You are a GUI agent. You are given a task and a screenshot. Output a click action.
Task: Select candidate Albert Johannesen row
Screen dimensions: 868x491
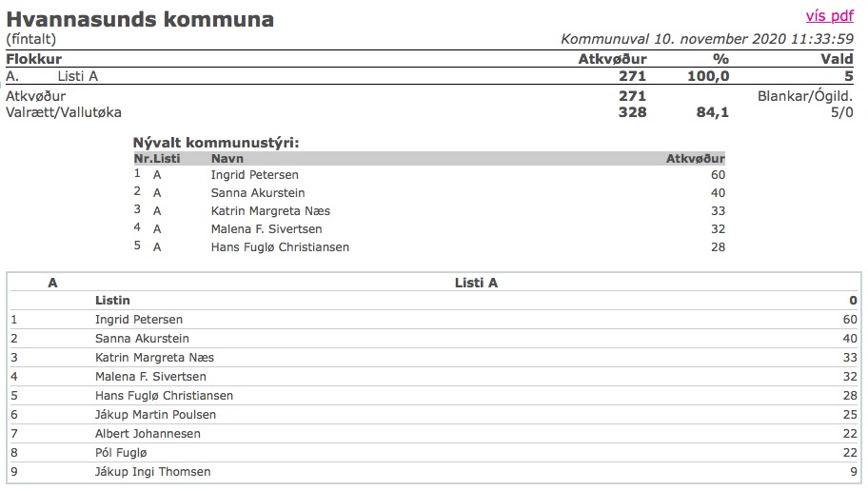[433, 433]
